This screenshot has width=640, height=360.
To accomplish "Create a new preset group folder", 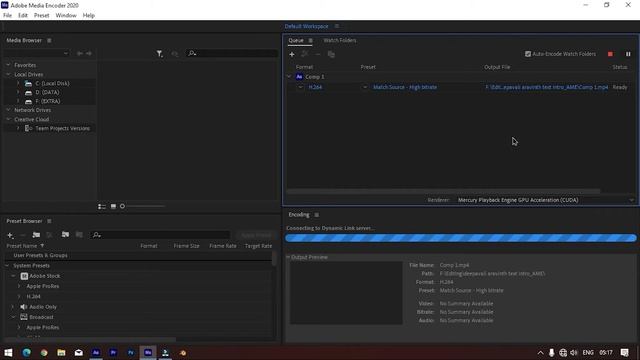I will (36, 235).
